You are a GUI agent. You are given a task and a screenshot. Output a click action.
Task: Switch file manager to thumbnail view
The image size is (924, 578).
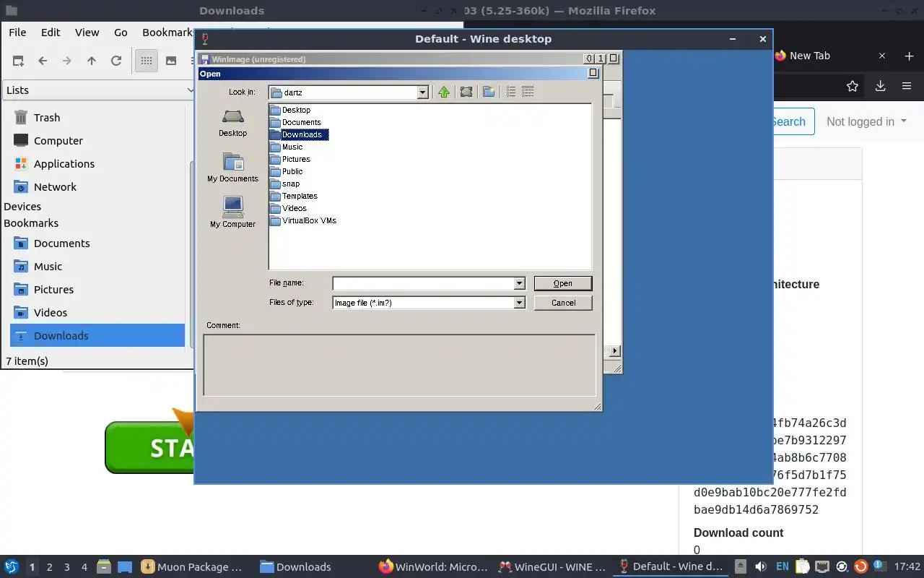click(x=171, y=61)
